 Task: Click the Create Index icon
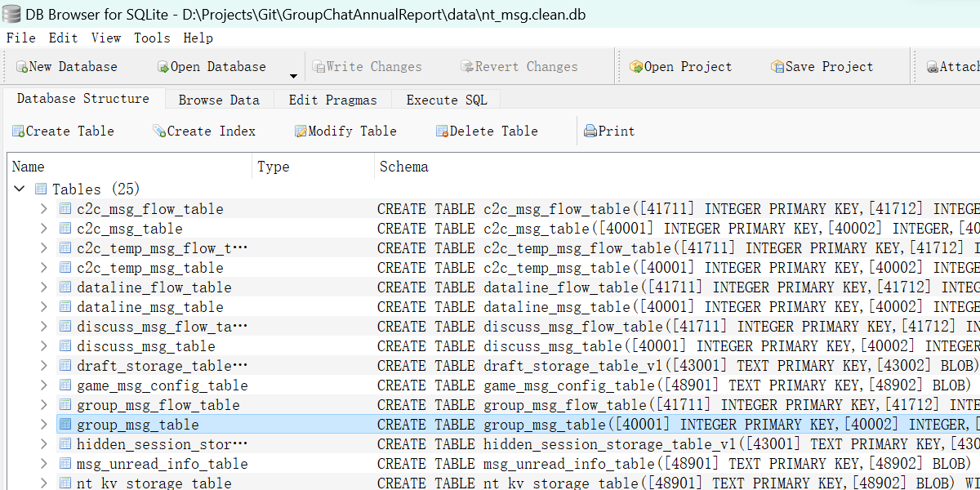tap(160, 131)
